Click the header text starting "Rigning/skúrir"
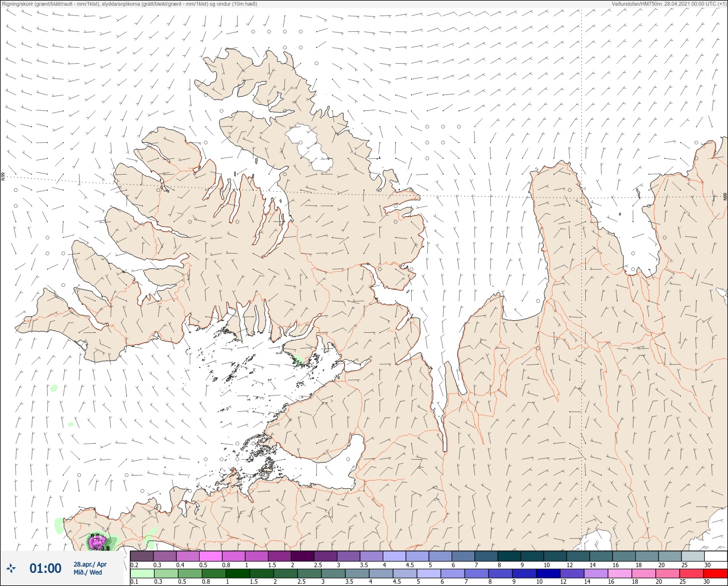This screenshot has height=586, width=728. [x=129, y=3]
